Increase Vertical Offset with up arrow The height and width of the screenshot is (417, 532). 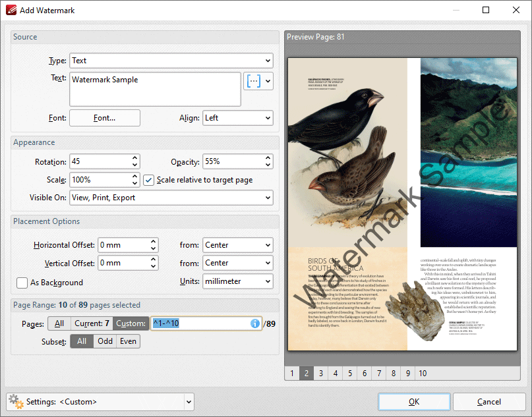pyautogui.click(x=154, y=260)
